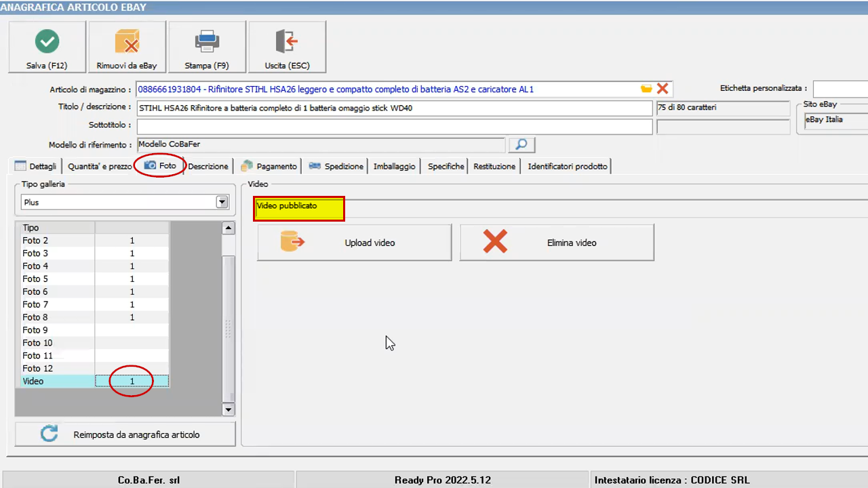Expand the Tipo galleria dropdown
This screenshot has height=488, width=868.
click(x=222, y=202)
